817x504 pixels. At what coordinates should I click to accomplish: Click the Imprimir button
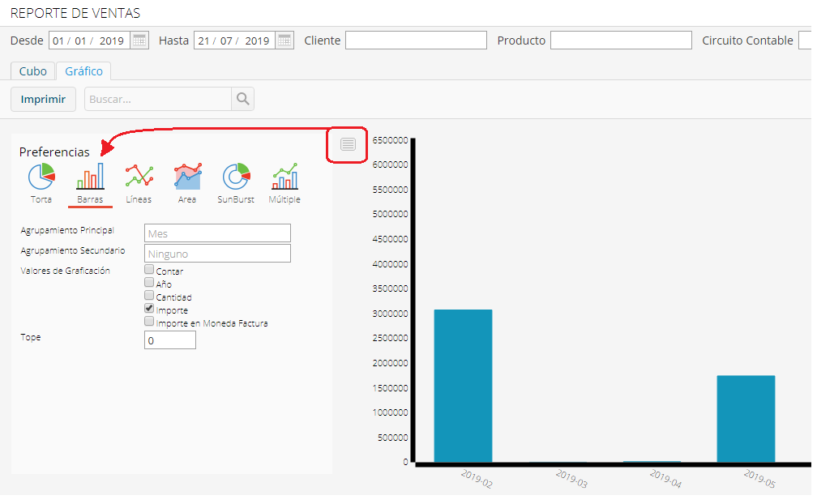[43, 99]
